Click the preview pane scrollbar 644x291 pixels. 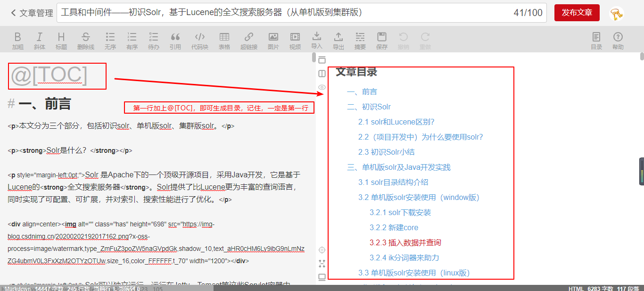click(642, 57)
